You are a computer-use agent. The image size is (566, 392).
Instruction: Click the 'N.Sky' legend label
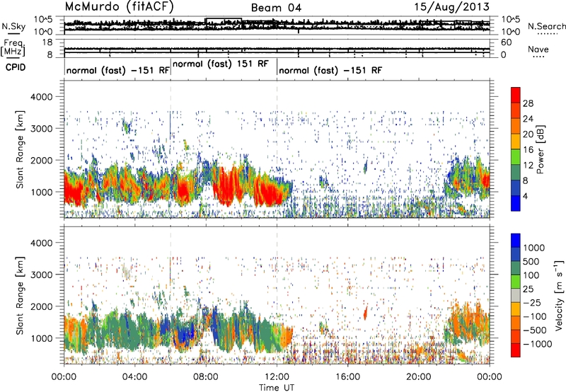[13, 26]
